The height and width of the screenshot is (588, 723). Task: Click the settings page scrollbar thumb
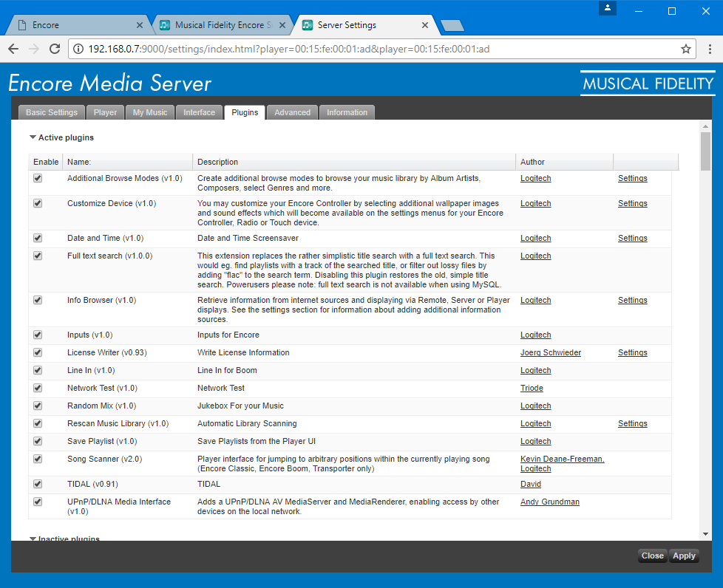coord(705,151)
